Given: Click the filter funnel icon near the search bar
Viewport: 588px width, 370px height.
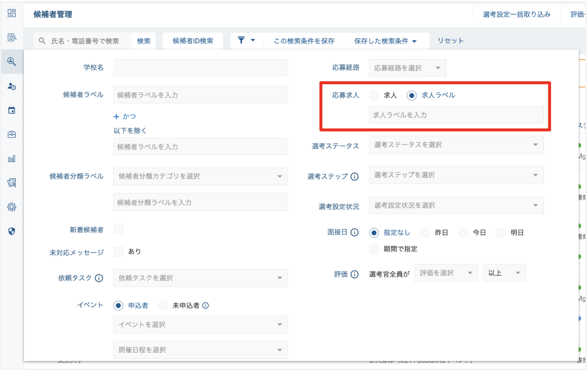Looking at the screenshot, I should [x=242, y=40].
